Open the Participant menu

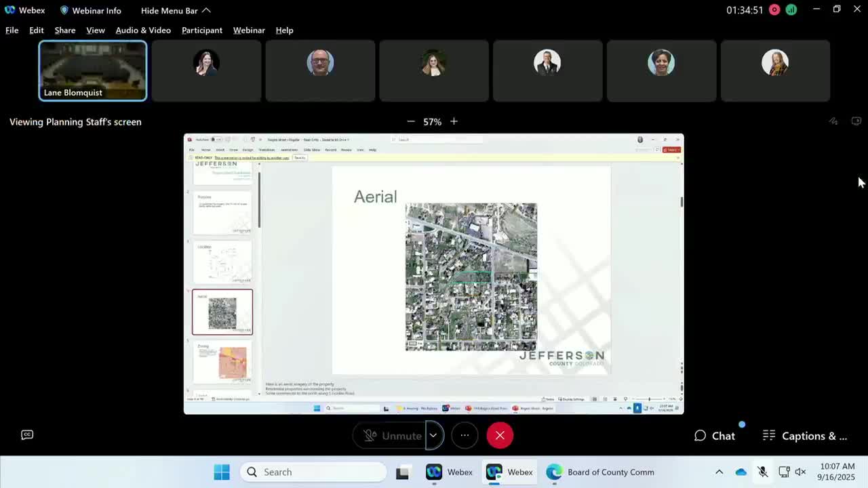tap(201, 30)
